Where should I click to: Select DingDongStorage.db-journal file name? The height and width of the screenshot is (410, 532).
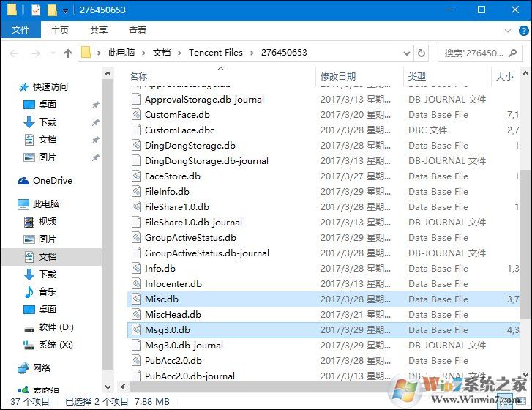pyautogui.click(x=206, y=160)
